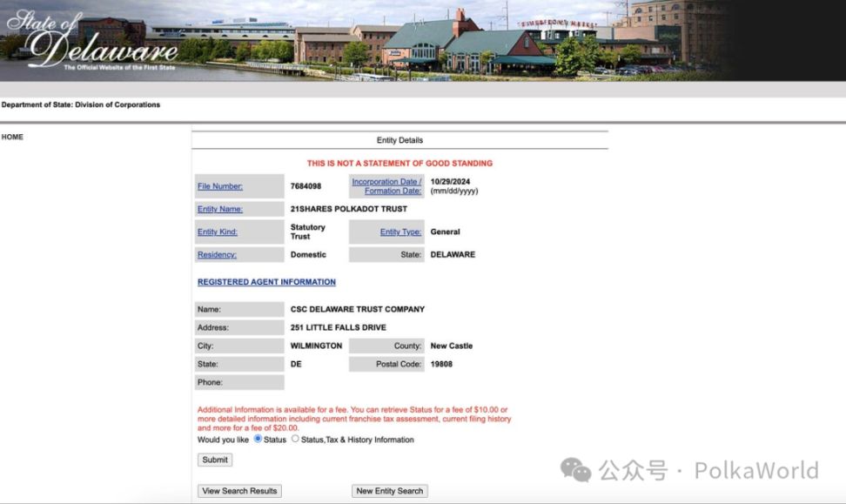Click the State of Delaware logo
The width and height of the screenshot is (846, 504).
coord(91,40)
